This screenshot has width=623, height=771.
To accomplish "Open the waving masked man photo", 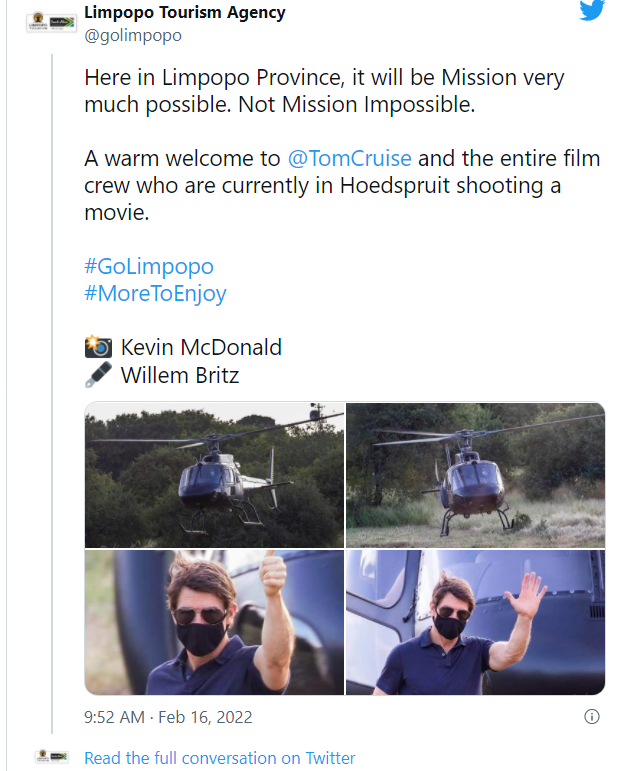I will 475,622.
